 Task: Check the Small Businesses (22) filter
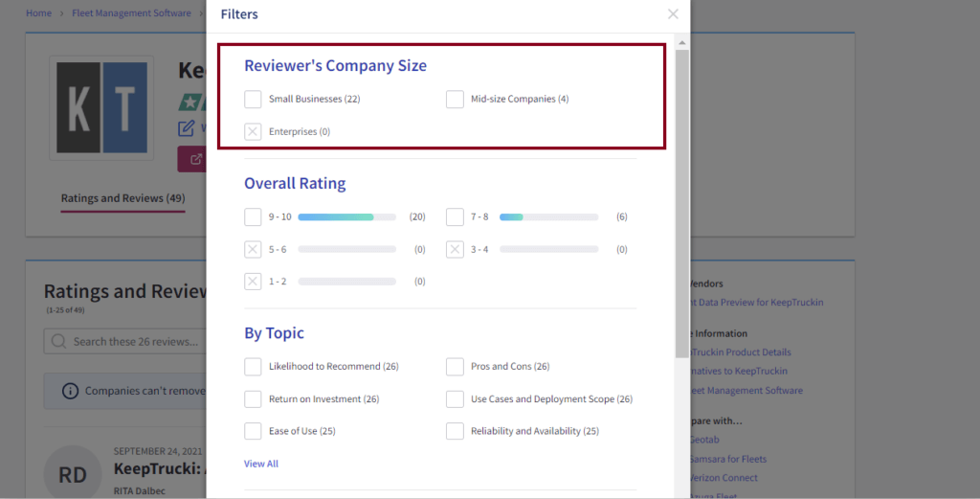coord(253,99)
